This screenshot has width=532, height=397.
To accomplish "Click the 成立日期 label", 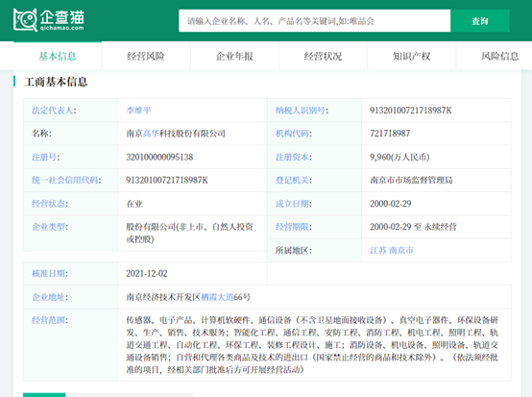I will (294, 204).
